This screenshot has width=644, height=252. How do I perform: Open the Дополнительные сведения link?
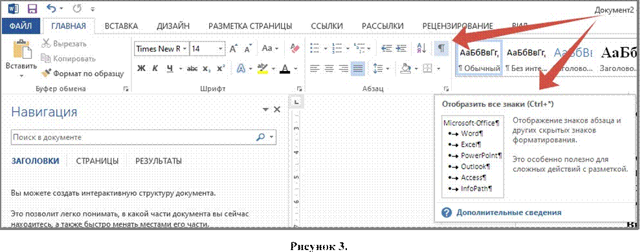coord(509,213)
